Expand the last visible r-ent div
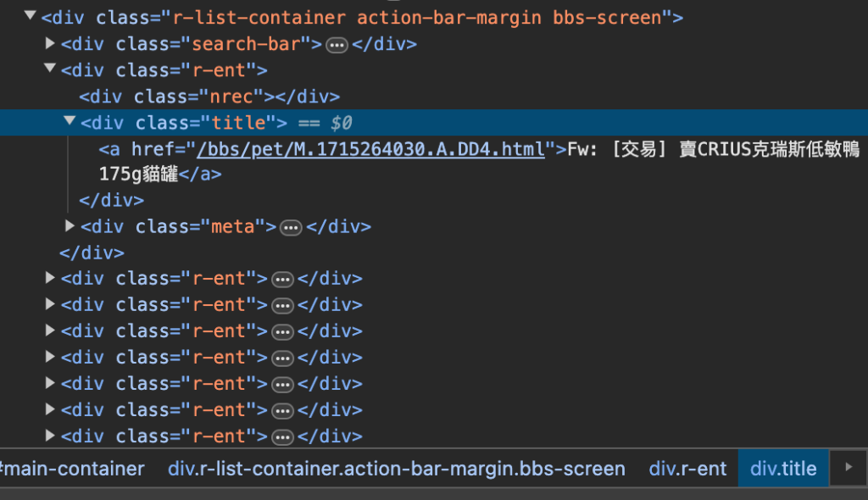This screenshot has width=868, height=500. [50, 436]
